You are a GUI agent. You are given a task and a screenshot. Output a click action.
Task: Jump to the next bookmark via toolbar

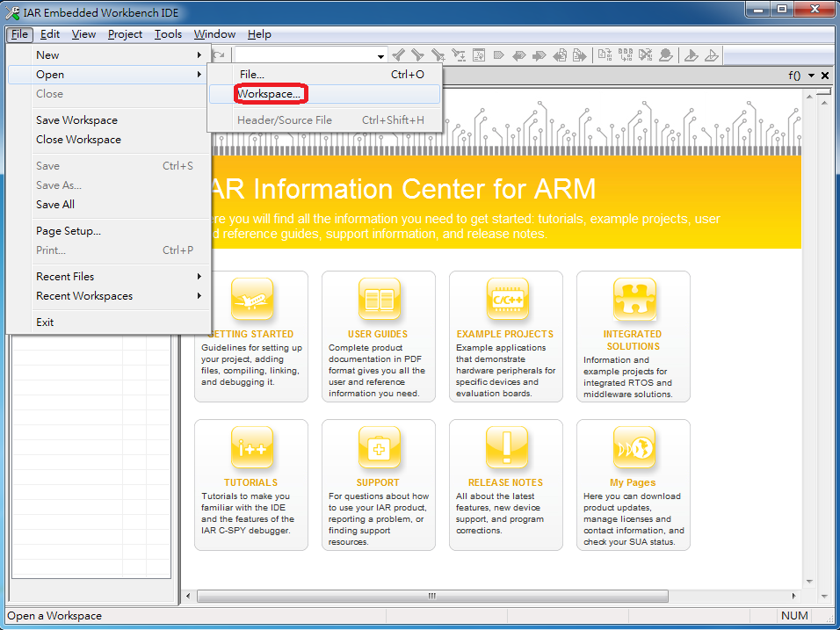tap(539, 54)
